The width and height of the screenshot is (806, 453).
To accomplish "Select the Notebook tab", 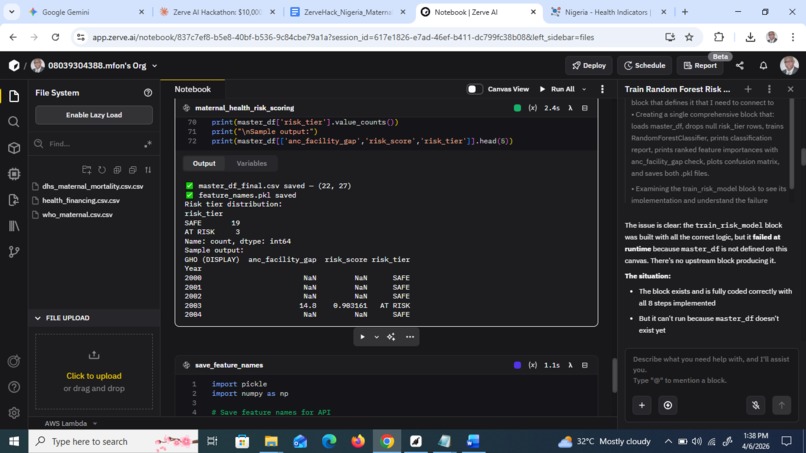I will point(193,89).
